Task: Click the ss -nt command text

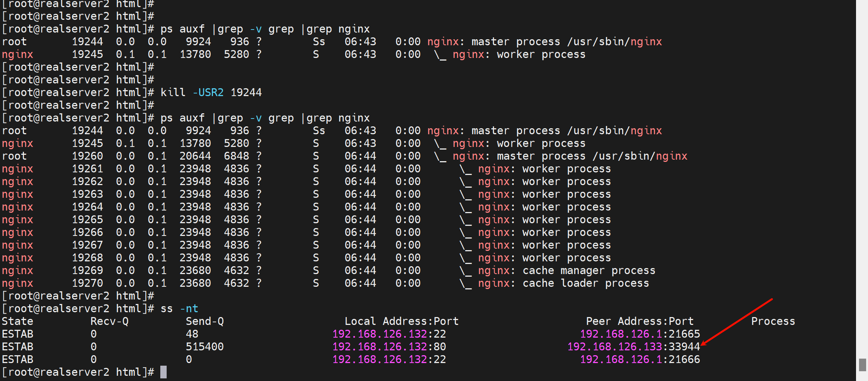Action: tap(179, 308)
